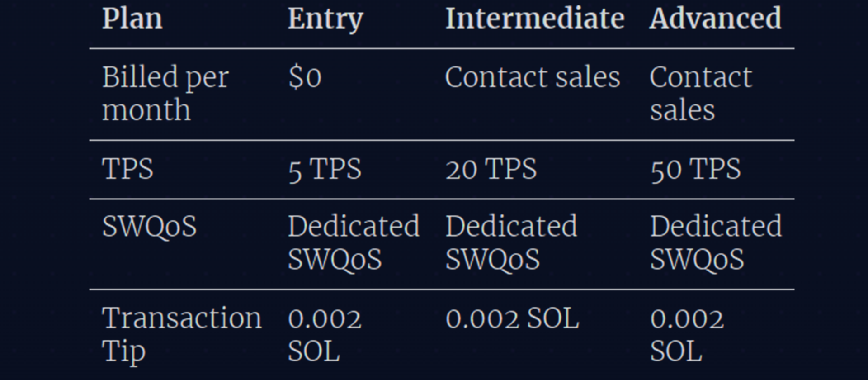
Task: Click "Contact sales" under Intermediate plan
Action: click(x=532, y=77)
